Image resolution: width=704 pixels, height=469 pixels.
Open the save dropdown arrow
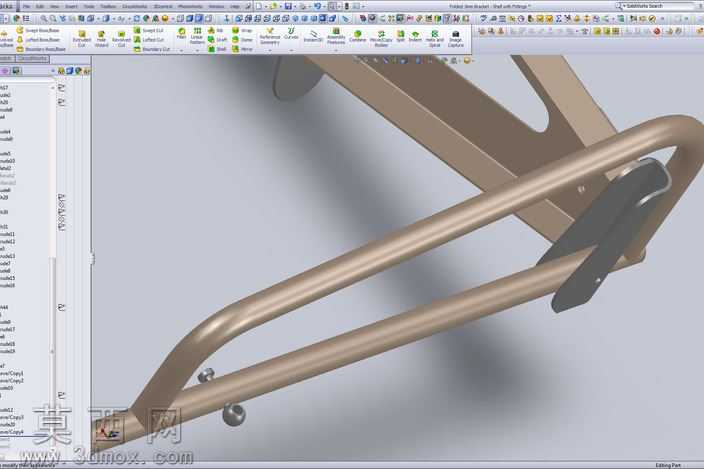pos(295,6)
